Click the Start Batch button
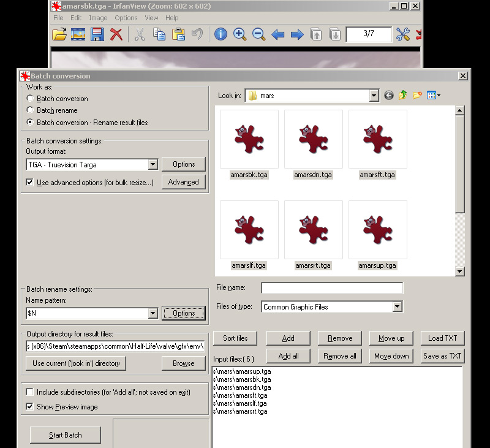The width and height of the screenshot is (490, 448). pos(66,435)
